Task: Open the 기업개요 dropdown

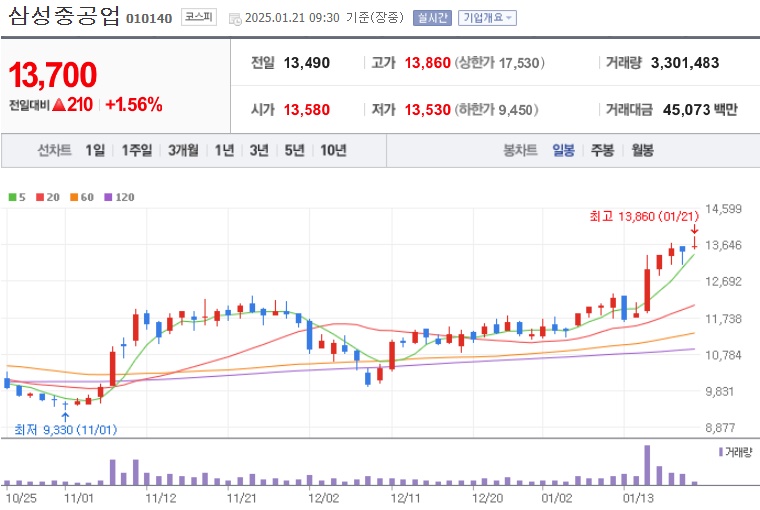Action: [x=487, y=18]
